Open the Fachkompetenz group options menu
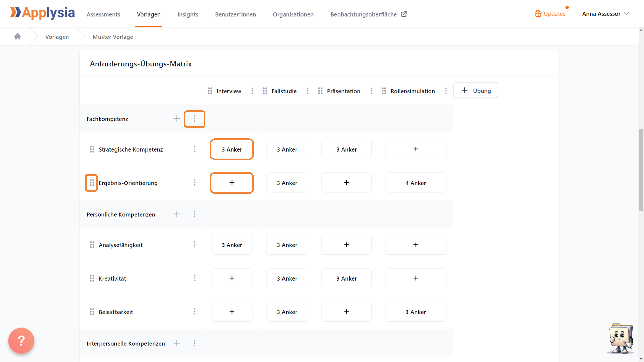The width and height of the screenshot is (644, 362). point(195,119)
